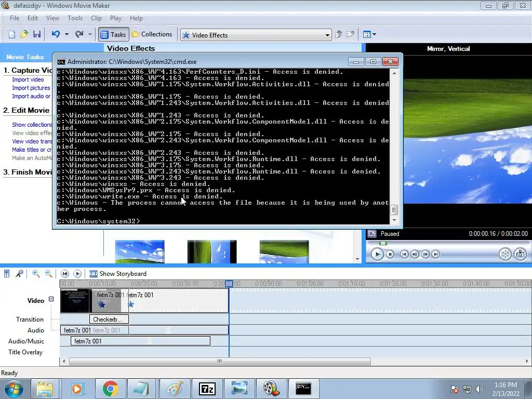Open the Help menu
This screenshot has width=532, height=399.
[x=136, y=18]
